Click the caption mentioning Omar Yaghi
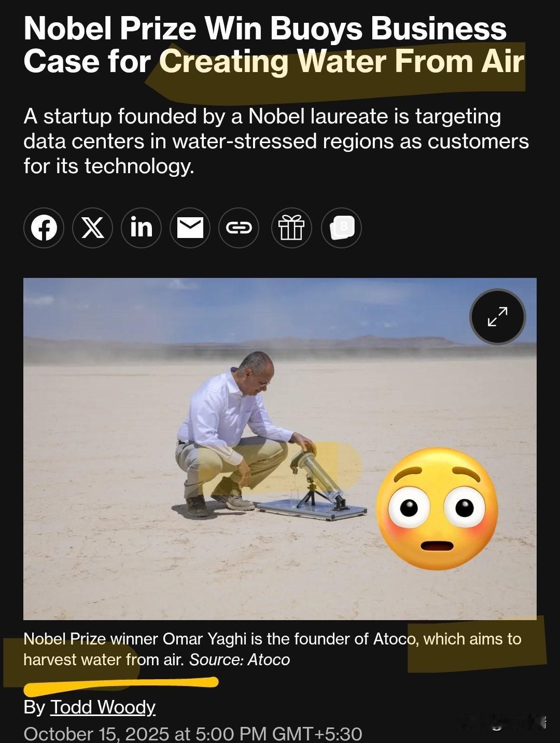Screen dimensions: 560x743 tap(272, 649)
